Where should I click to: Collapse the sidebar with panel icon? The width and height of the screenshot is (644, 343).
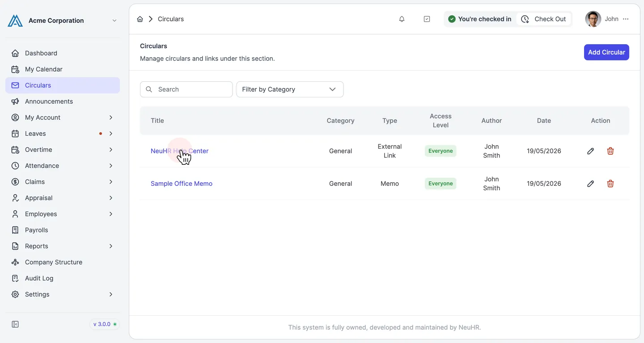[15, 324]
